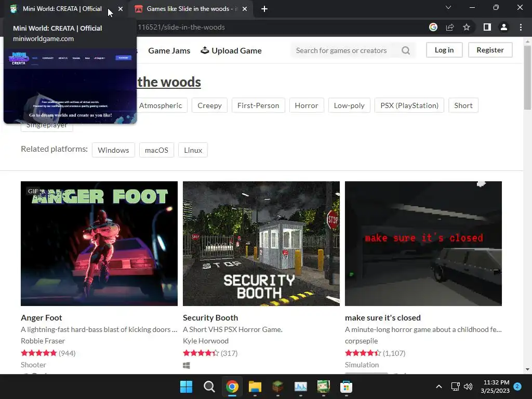
Task: Open File Explorer from the taskbar
Action: pos(255,387)
